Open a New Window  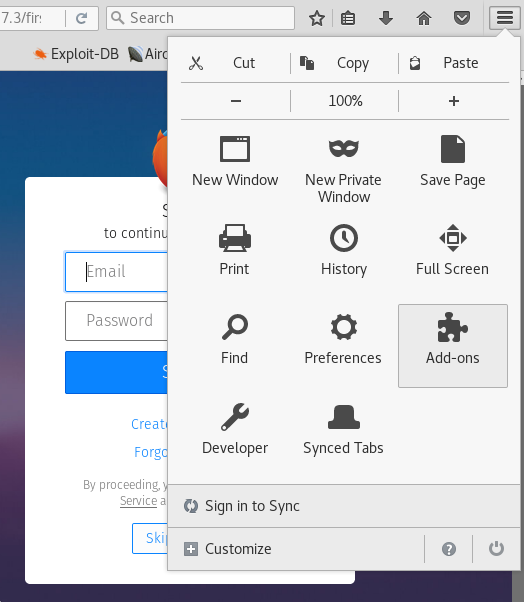[235, 161]
